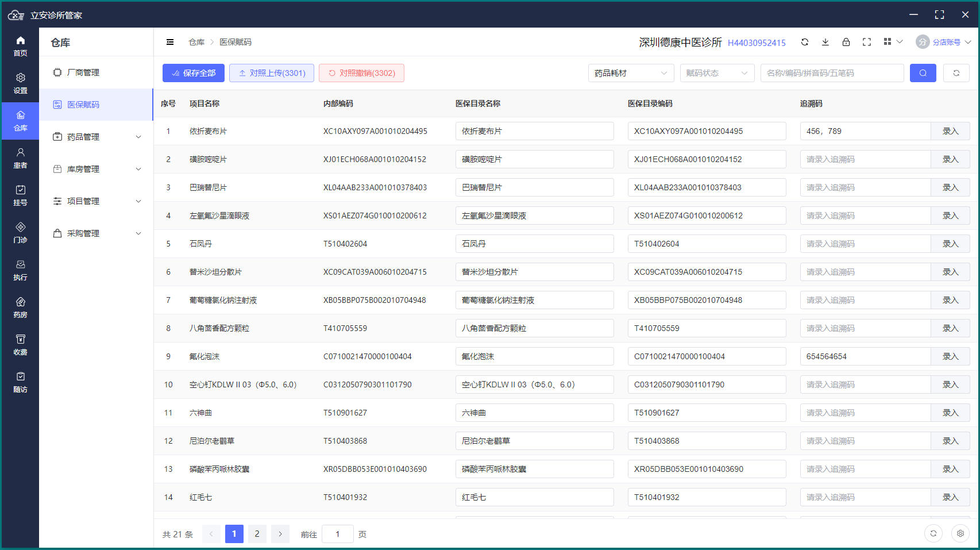Click the reset filter refresh button
The image size is (980, 550).
click(956, 73)
